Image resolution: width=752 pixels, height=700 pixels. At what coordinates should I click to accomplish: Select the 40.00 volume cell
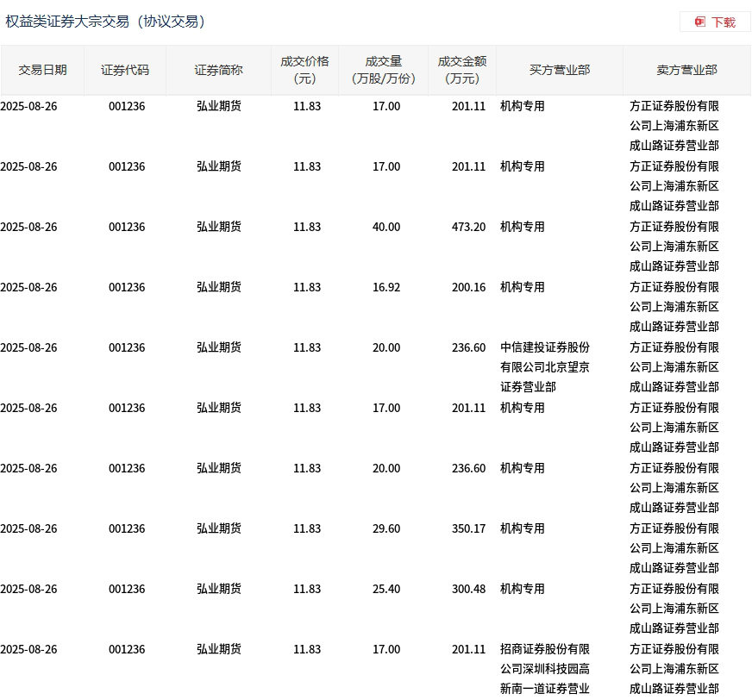pyautogui.click(x=385, y=227)
